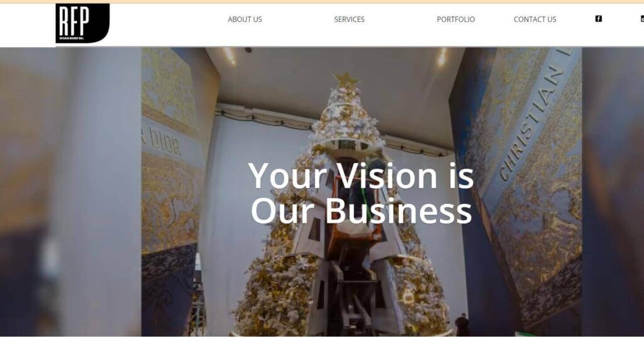Click the left ceiling spotlight
This screenshot has height=338, width=644.
(230, 56)
